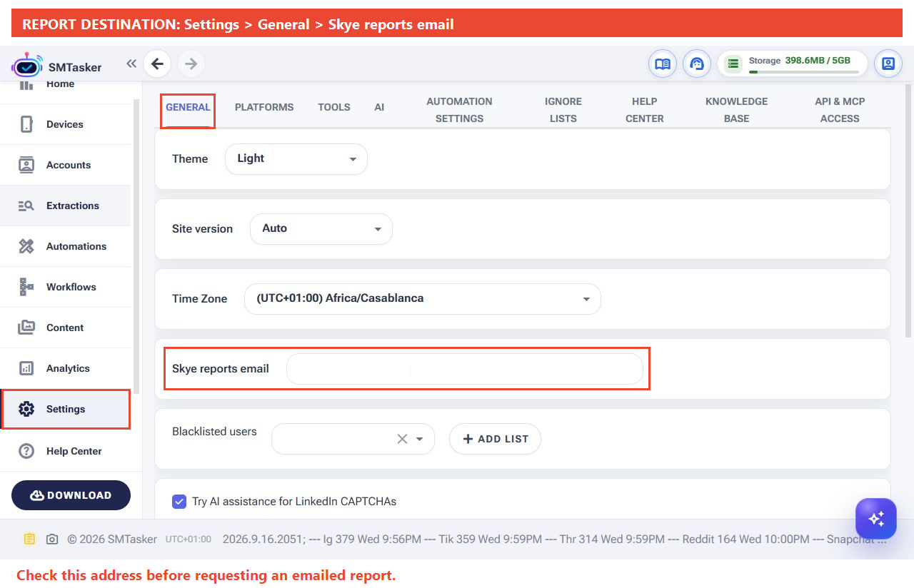Screen dimensions: 914x588
Task: Open the Site version Auto dropdown
Action: coord(321,229)
